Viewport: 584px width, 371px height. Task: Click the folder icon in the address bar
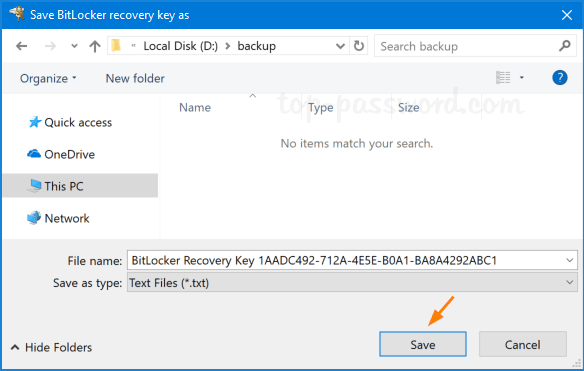pos(116,45)
